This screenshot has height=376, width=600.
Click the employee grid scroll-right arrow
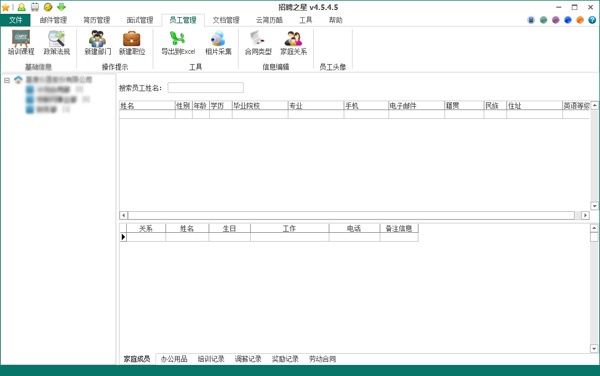[x=585, y=215]
